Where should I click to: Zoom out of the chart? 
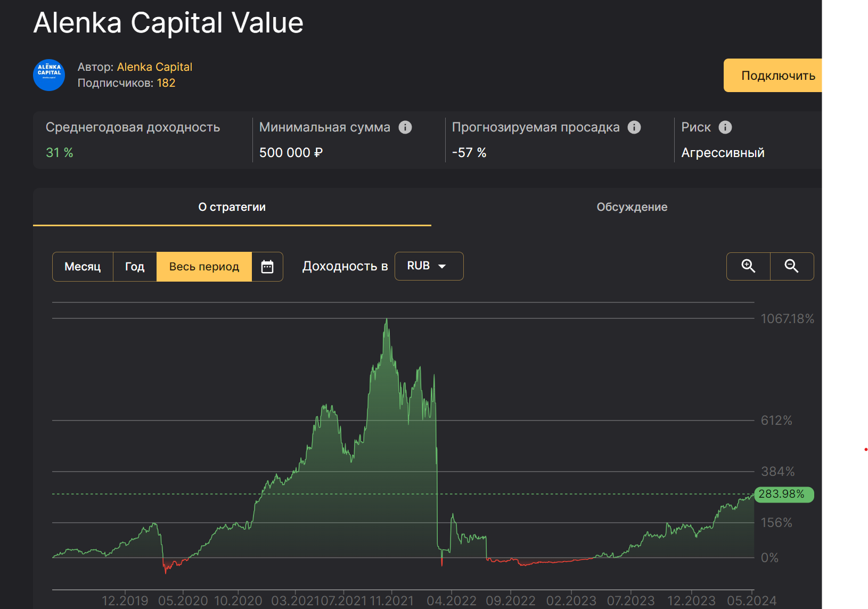pos(792,266)
